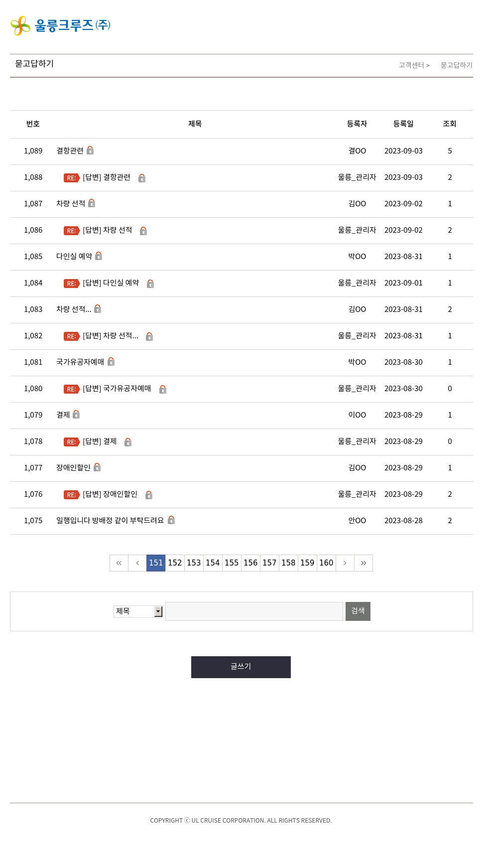Select page 152 in pagination

pos(175,563)
